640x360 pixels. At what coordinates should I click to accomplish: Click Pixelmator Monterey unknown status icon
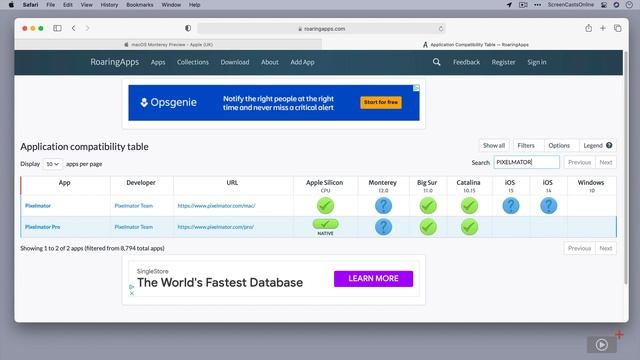(383, 206)
